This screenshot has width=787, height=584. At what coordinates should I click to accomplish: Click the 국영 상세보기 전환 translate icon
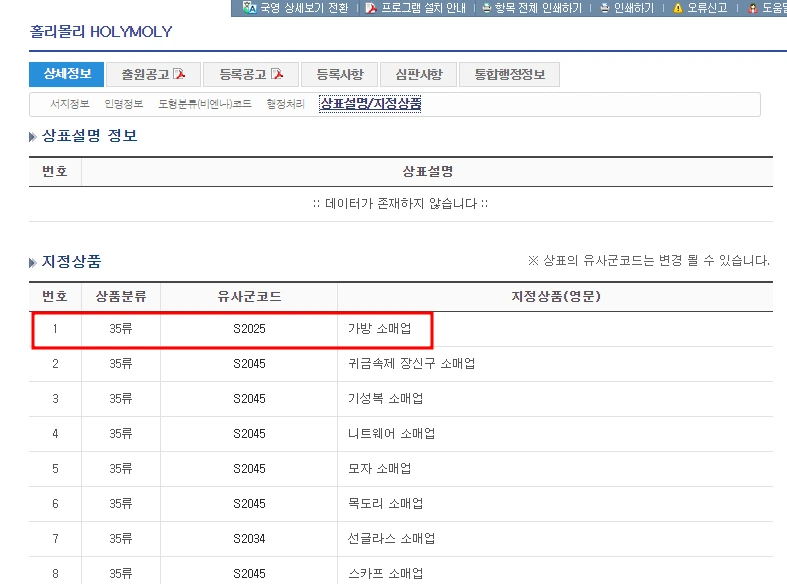(x=249, y=8)
